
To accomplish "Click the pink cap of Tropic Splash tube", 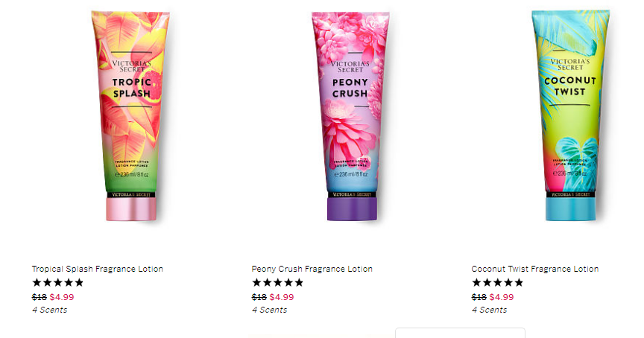I will (131, 209).
